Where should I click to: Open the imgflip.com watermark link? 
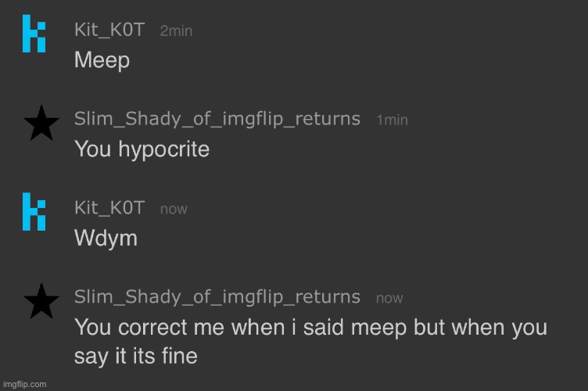pos(24,384)
